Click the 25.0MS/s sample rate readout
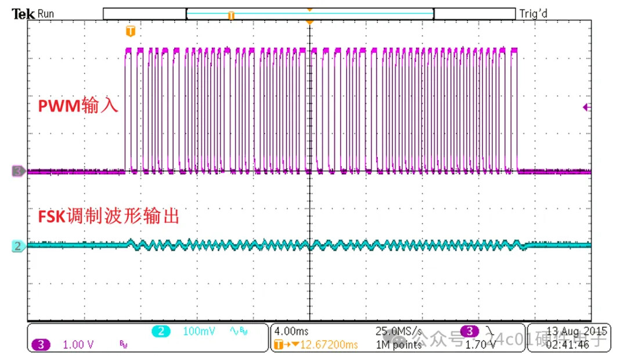The width and height of the screenshot is (627, 364). pos(398,331)
